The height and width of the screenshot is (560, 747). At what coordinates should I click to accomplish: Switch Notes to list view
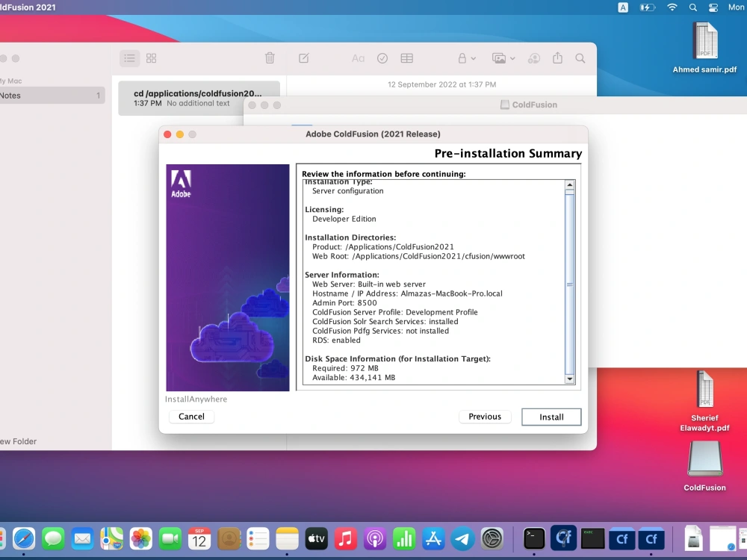129,58
